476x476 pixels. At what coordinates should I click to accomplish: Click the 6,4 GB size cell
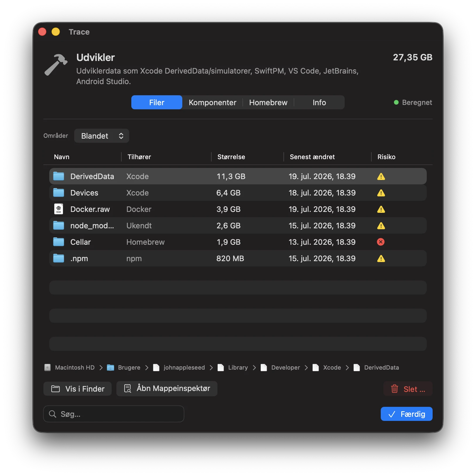click(228, 193)
